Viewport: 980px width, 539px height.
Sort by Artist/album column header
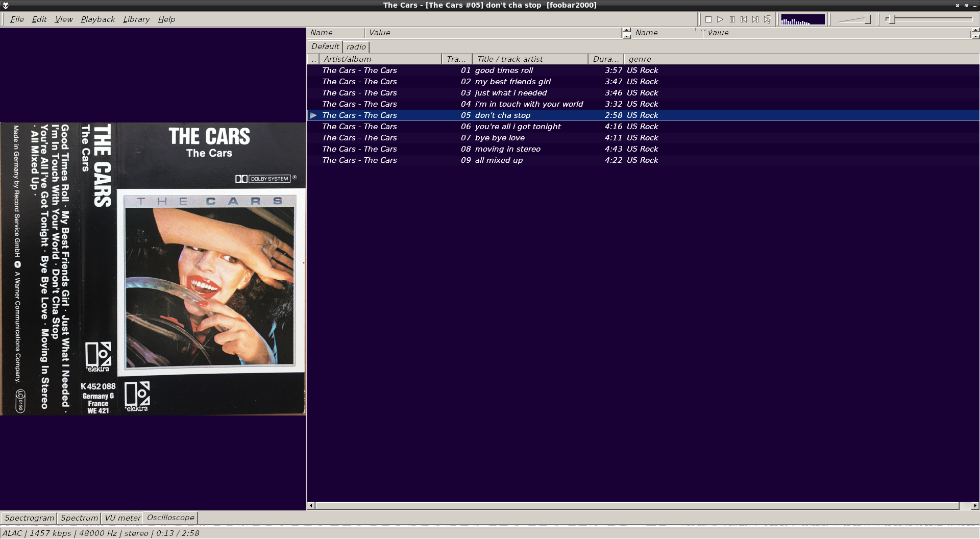point(380,59)
